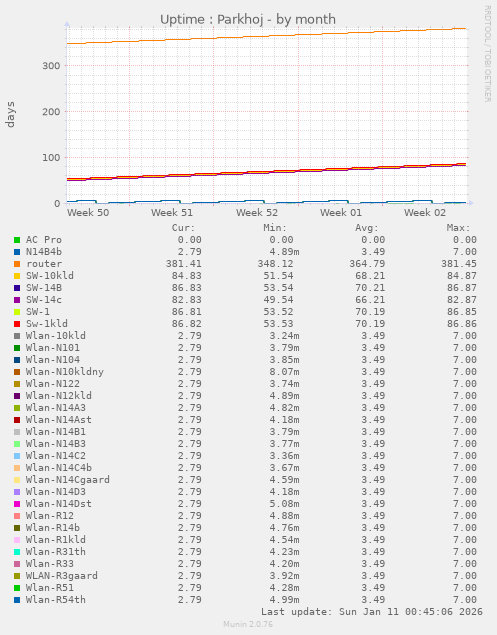Screen dimensions: 497x635
Task: Click the AC Pro legend color swatch
Action: point(17,240)
